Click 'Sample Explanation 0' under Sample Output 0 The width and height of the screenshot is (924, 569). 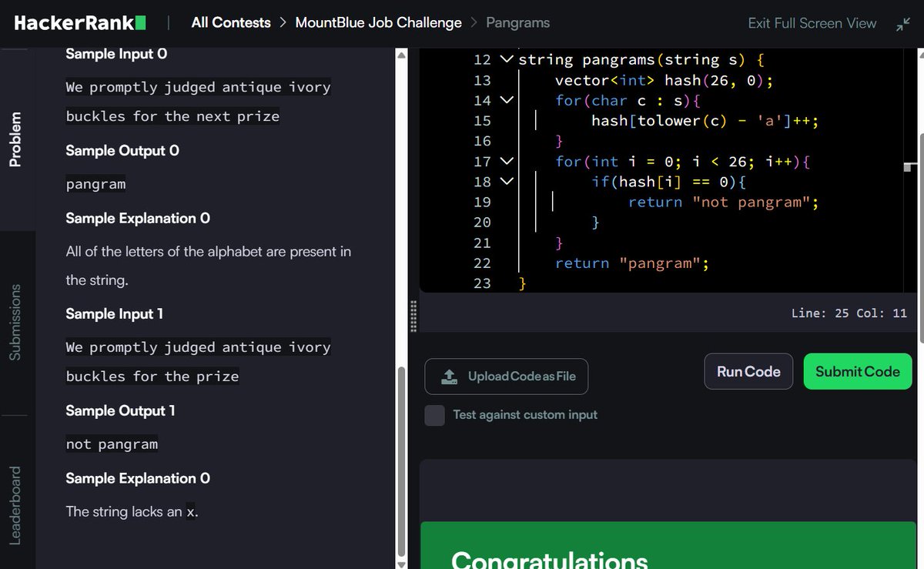pyautogui.click(x=138, y=219)
